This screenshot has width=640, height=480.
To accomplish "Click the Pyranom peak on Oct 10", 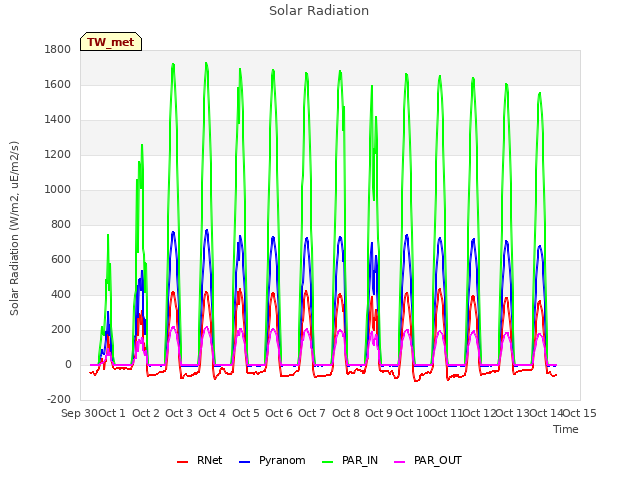I will click(x=407, y=235).
